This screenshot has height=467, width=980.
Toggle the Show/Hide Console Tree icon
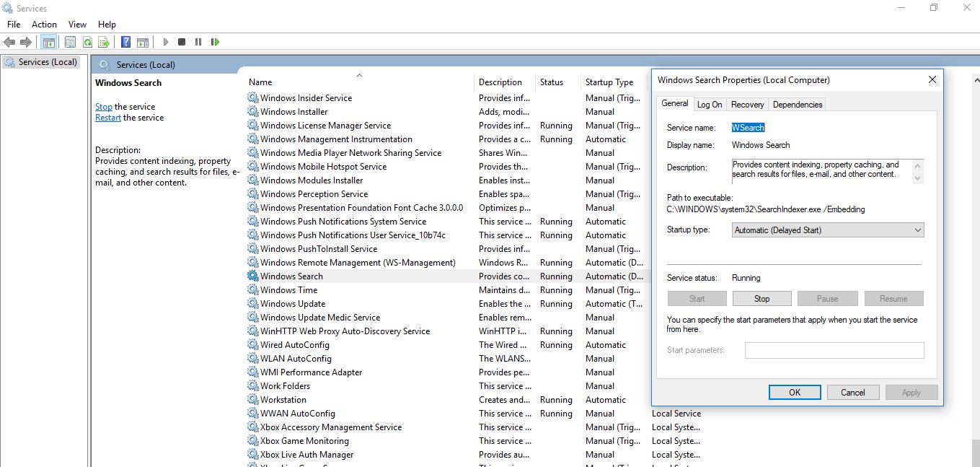coord(48,42)
